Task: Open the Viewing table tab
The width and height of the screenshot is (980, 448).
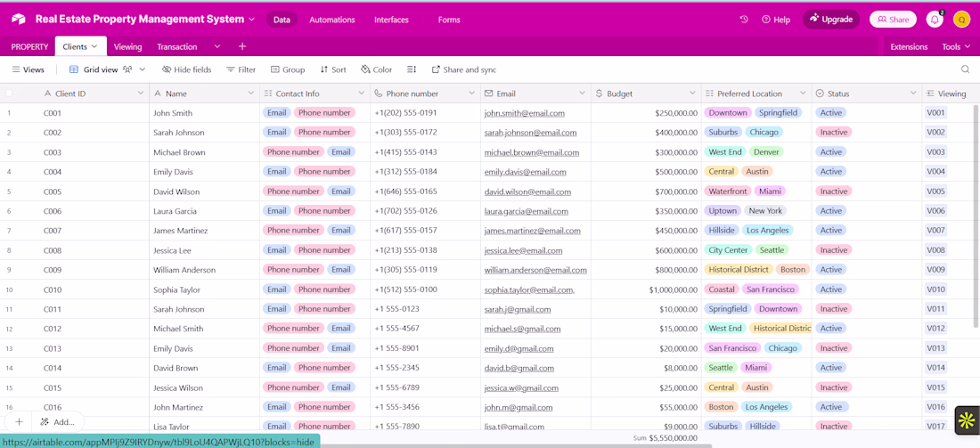Action: [x=127, y=46]
